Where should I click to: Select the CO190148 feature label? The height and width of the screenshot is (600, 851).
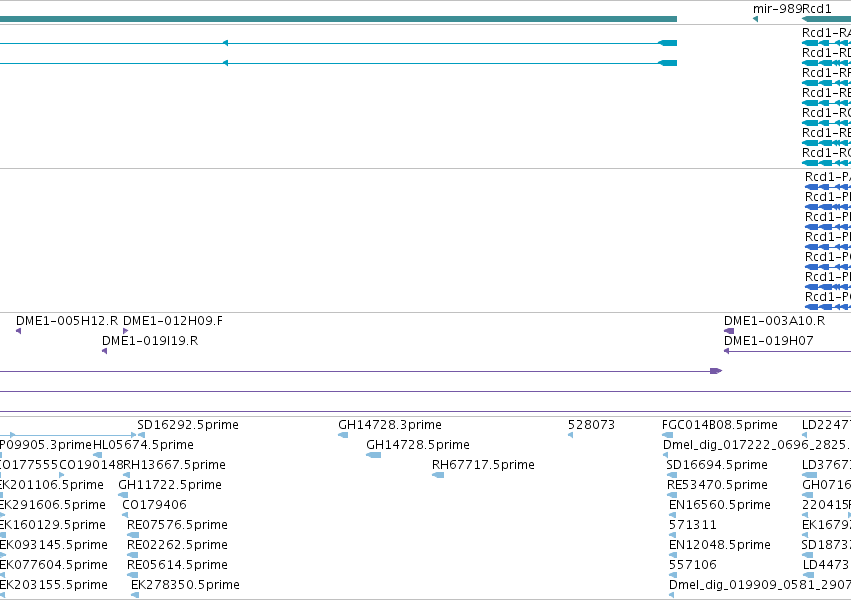[x=91, y=465]
